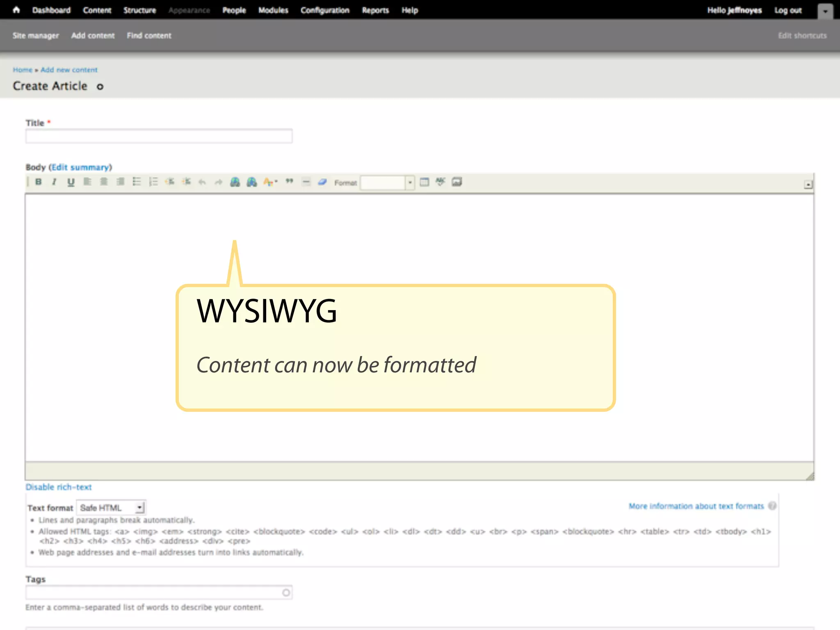840x630 pixels.
Task: Toggle italic formatting
Action: pyautogui.click(x=54, y=182)
